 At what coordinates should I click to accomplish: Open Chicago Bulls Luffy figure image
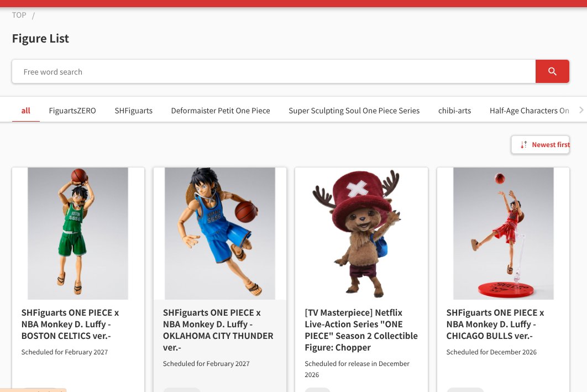coord(503,233)
